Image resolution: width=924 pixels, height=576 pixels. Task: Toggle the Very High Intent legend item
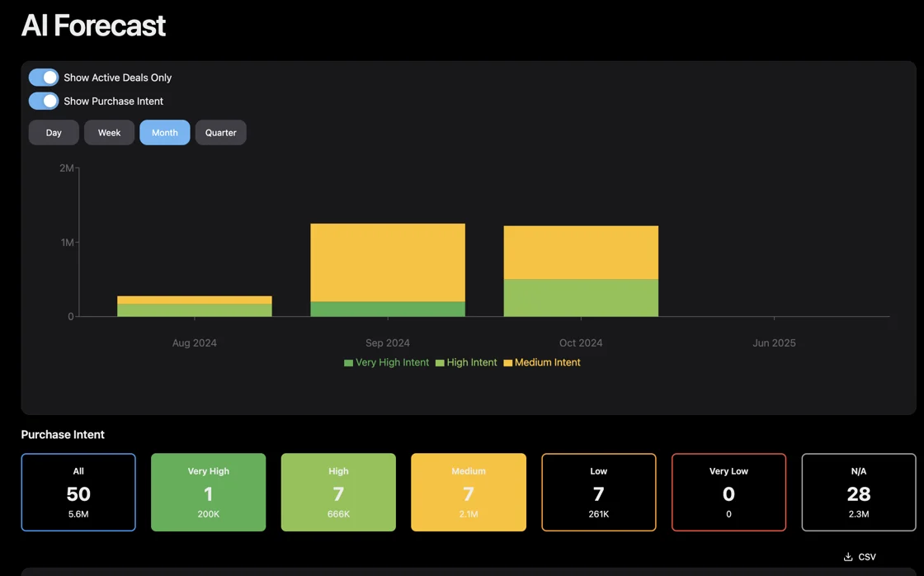[x=386, y=362]
